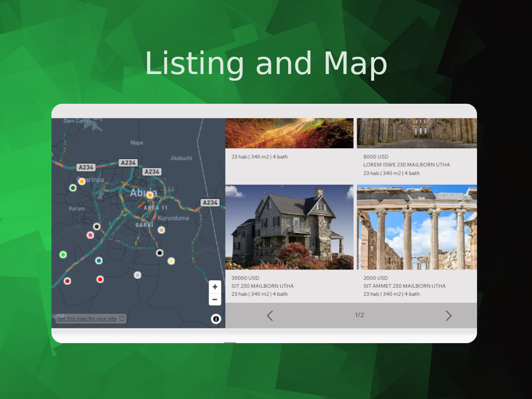This screenshot has width=532, height=399.
Task: Click details line under 2000 USD listing
Action: click(391, 294)
